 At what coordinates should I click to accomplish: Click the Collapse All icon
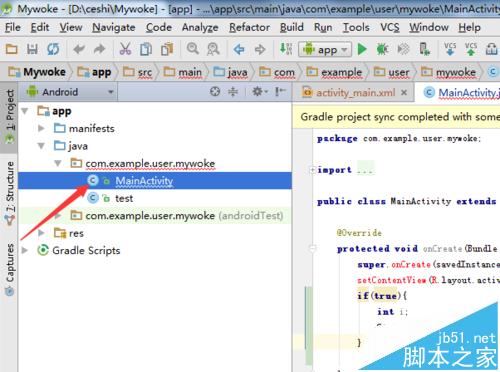click(x=233, y=91)
